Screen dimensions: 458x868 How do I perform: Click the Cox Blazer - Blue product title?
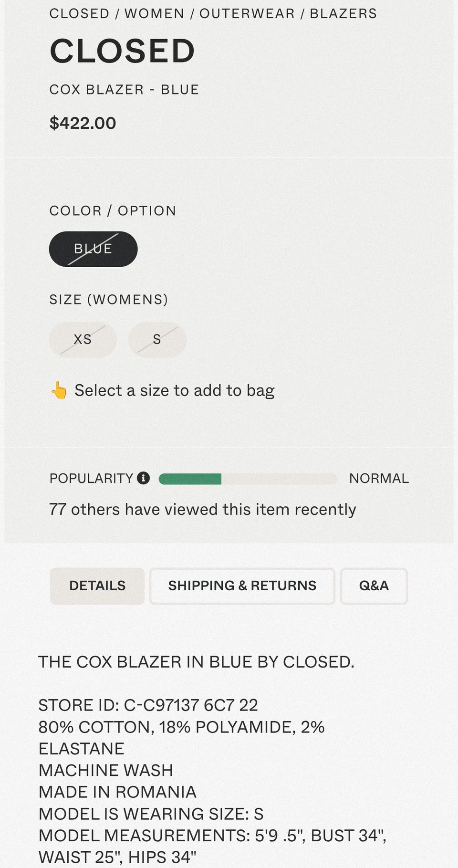tap(124, 90)
